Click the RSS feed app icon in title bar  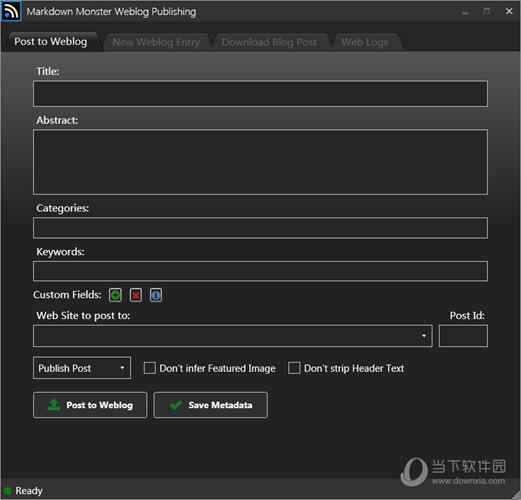click(x=11, y=11)
